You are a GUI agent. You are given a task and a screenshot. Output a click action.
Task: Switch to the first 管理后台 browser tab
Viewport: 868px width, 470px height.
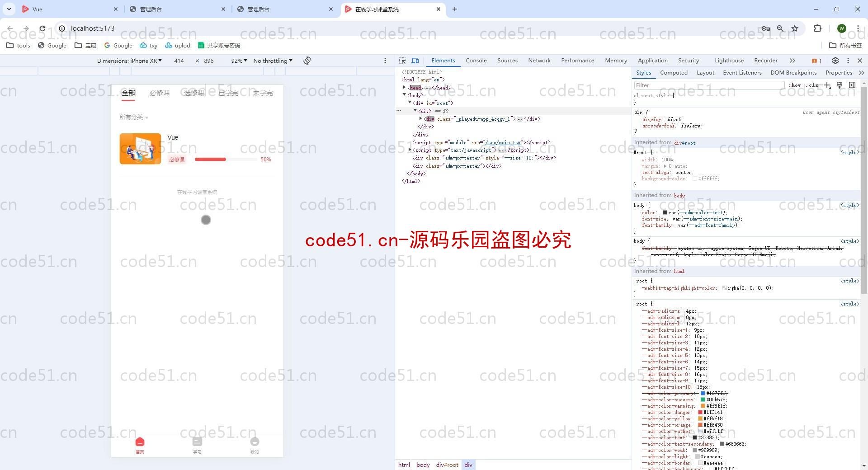click(x=177, y=9)
